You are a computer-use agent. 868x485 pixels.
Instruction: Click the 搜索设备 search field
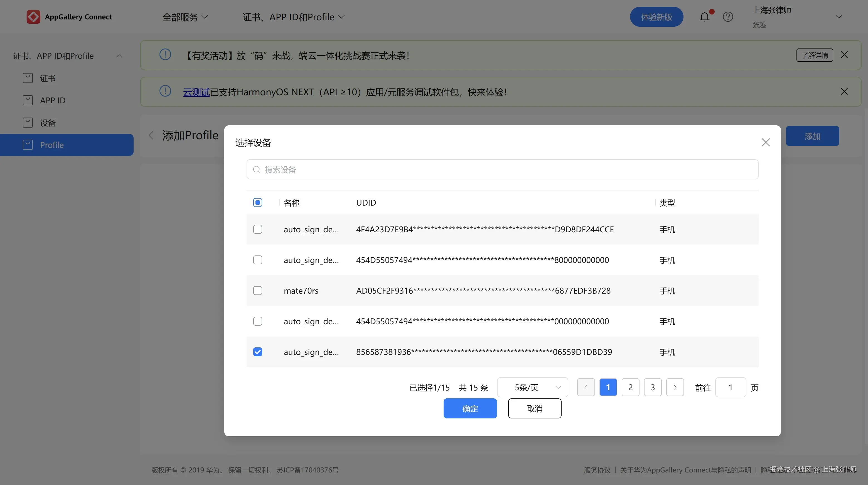click(x=502, y=169)
